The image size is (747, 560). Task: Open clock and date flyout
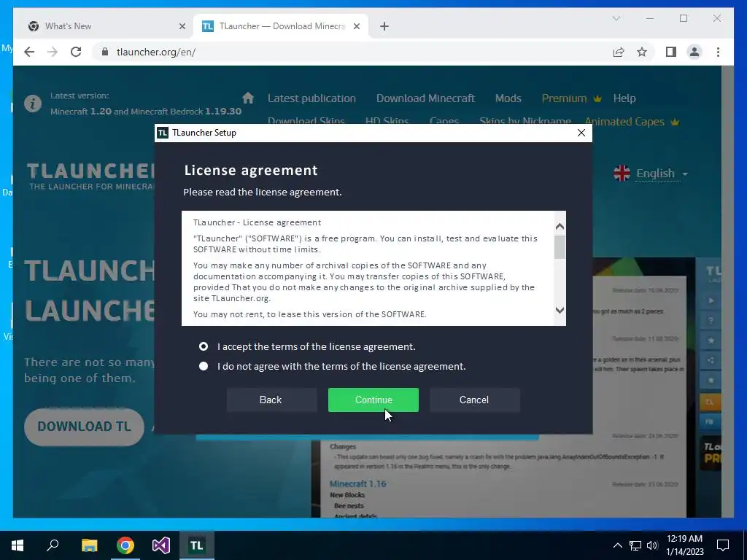[x=684, y=545]
